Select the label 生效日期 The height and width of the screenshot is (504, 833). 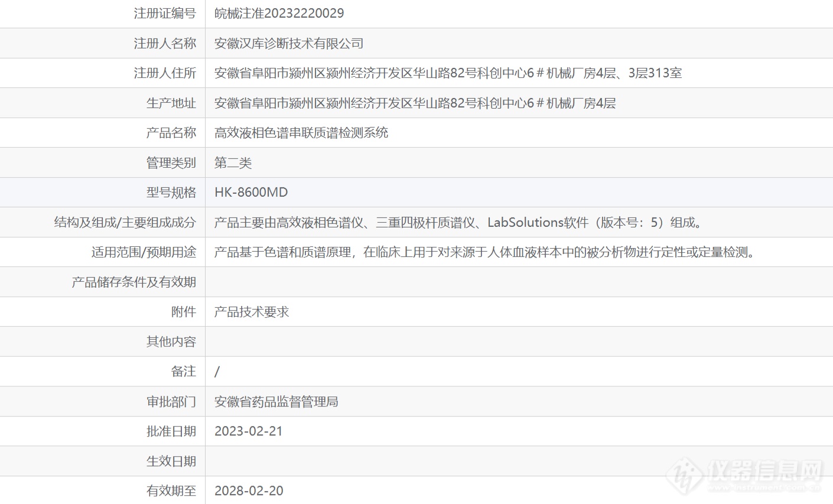pyautogui.click(x=171, y=461)
